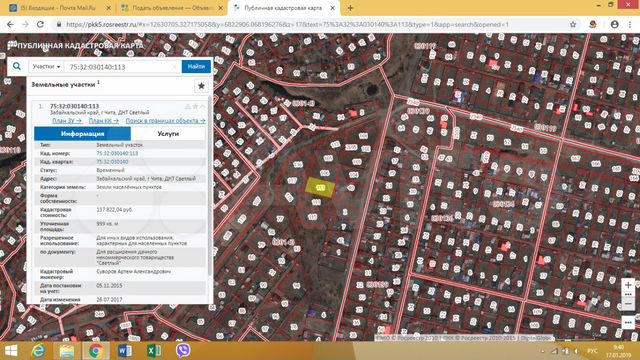Open the map tools ellipsis button

pos(628,322)
